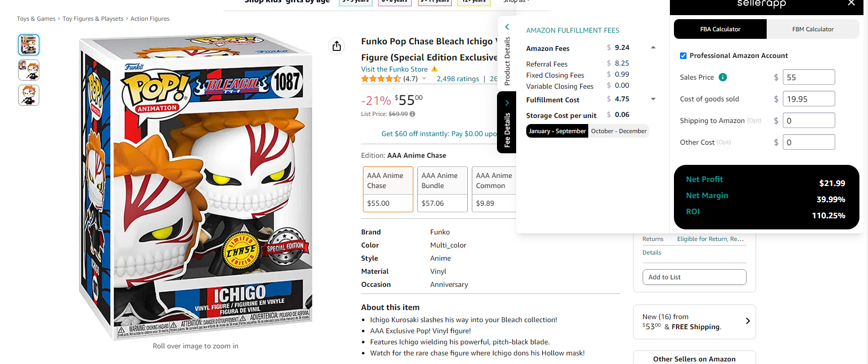Open the rating breakdown dropdown arrow

coord(424,79)
